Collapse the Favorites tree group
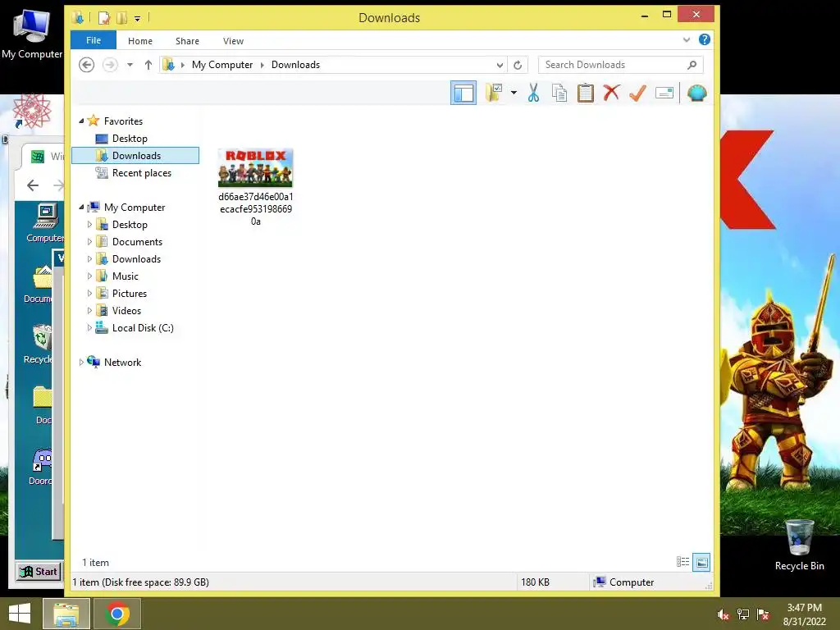840x630 pixels. tap(81, 121)
